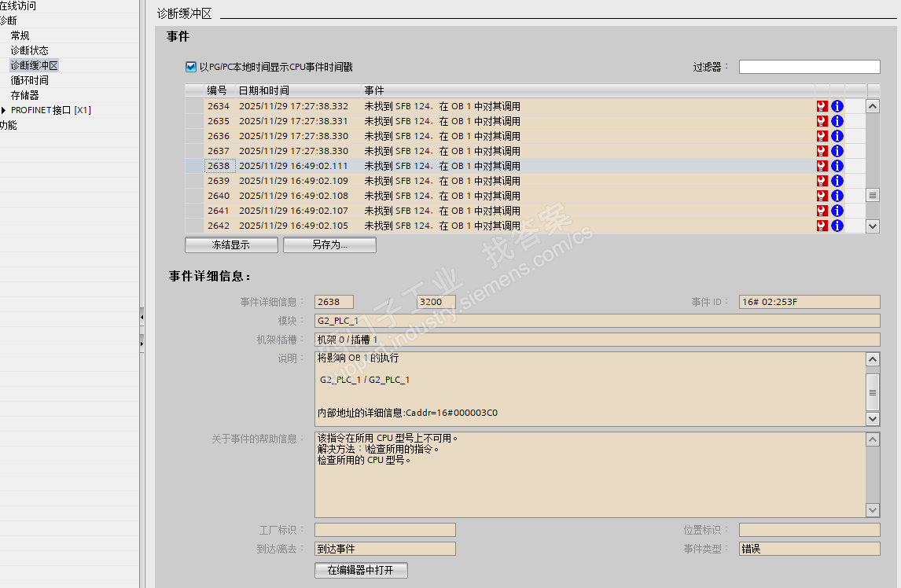The image size is (901, 588).
Task: Click blue info icon in row 2640
Action: point(837,196)
